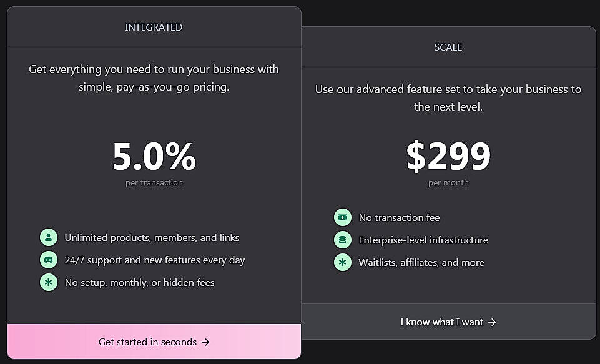Click the arrow icon inside the pink button
600x364 pixels.
coord(207,342)
